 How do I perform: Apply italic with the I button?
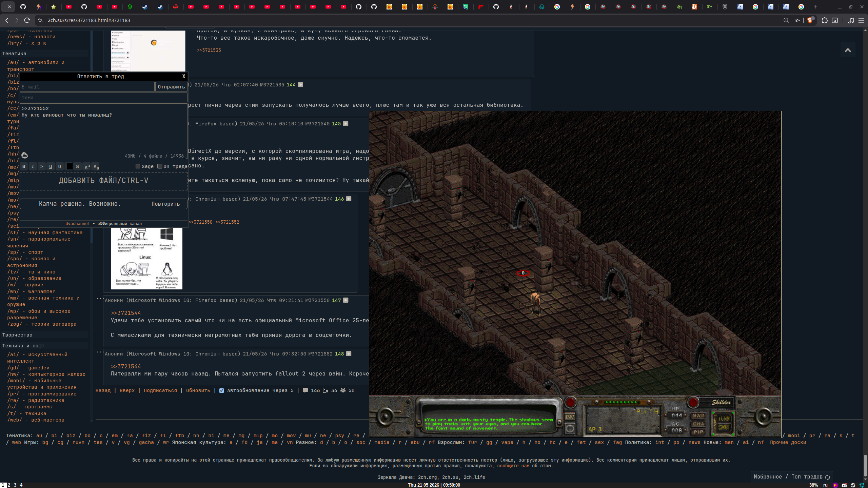[33, 166]
